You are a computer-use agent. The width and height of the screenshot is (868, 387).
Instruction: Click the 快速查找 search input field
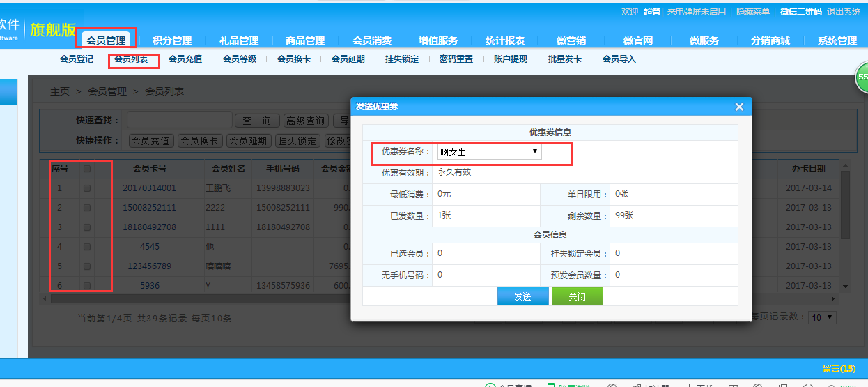[180, 121]
